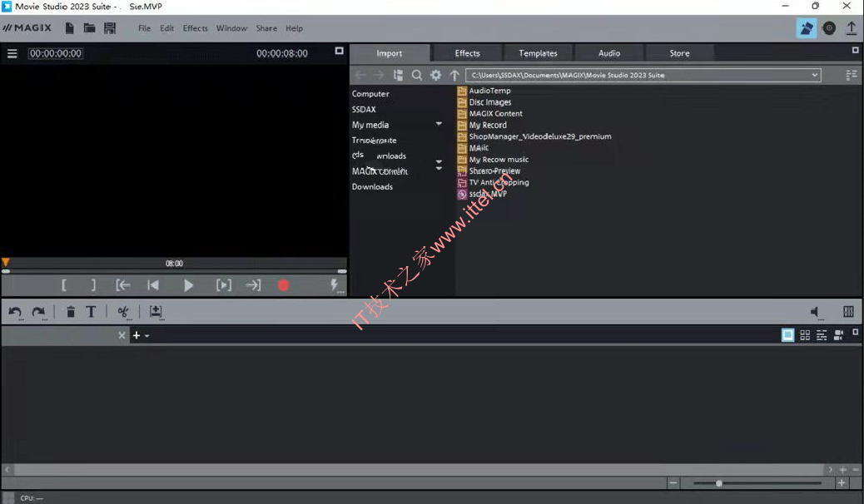Viewport: 864px width, 504px height.
Task: Open the Window menu
Action: (x=231, y=28)
